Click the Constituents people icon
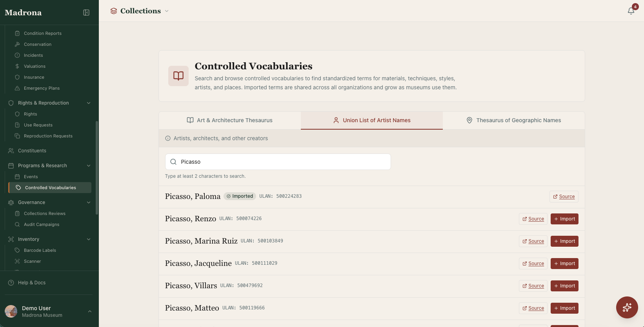This screenshot has height=327, width=644. [x=11, y=151]
